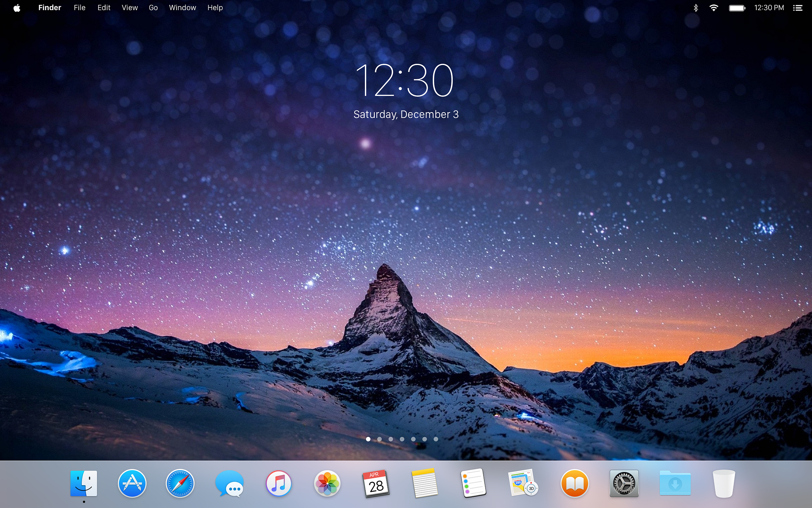
Task: Open the Apple menu
Action: pos(17,8)
